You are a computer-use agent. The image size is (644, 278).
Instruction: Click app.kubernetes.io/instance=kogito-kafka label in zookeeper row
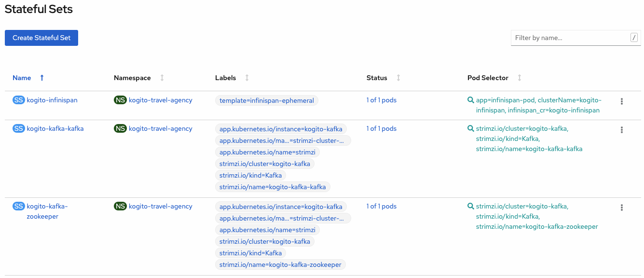[281, 207]
